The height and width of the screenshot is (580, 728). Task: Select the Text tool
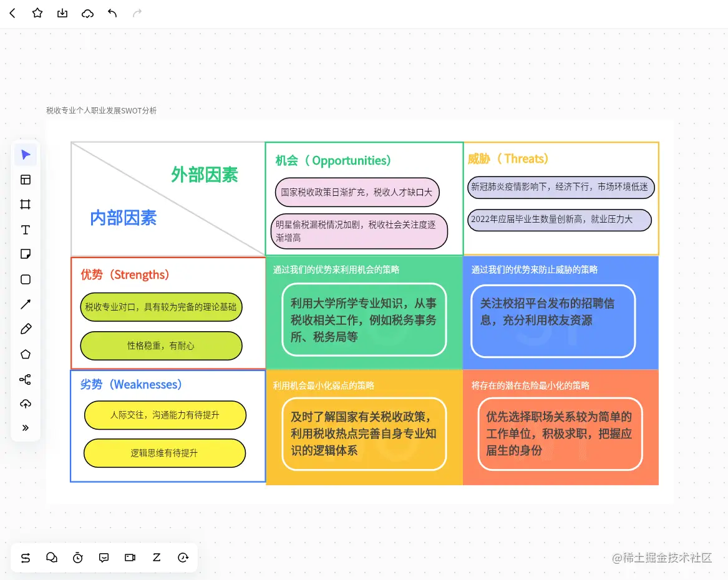[x=26, y=230]
